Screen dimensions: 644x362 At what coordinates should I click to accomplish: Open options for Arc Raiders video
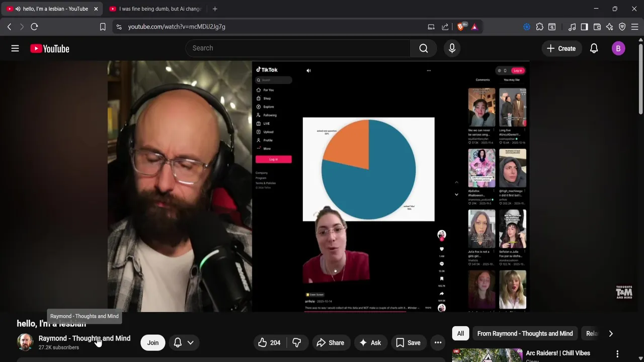click(x=617, y=354)
